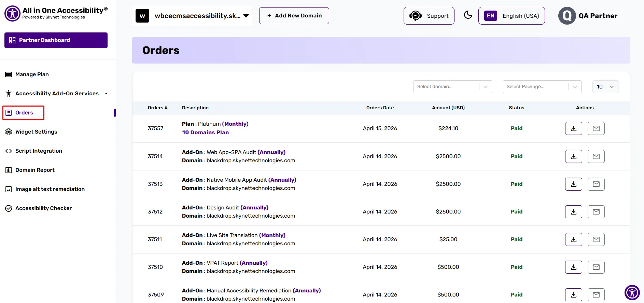Email invoice for order 37511

coord(596,239)
